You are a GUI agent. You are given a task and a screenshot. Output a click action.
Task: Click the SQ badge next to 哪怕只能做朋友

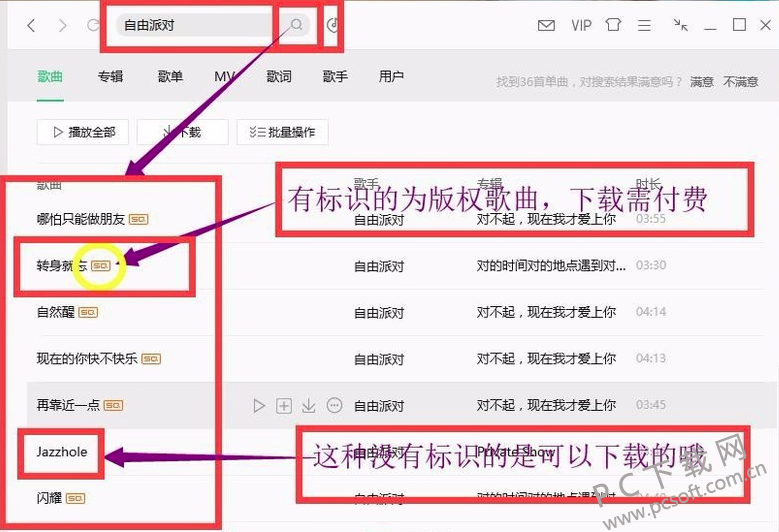pyautogui.click(x=139, y=219)
